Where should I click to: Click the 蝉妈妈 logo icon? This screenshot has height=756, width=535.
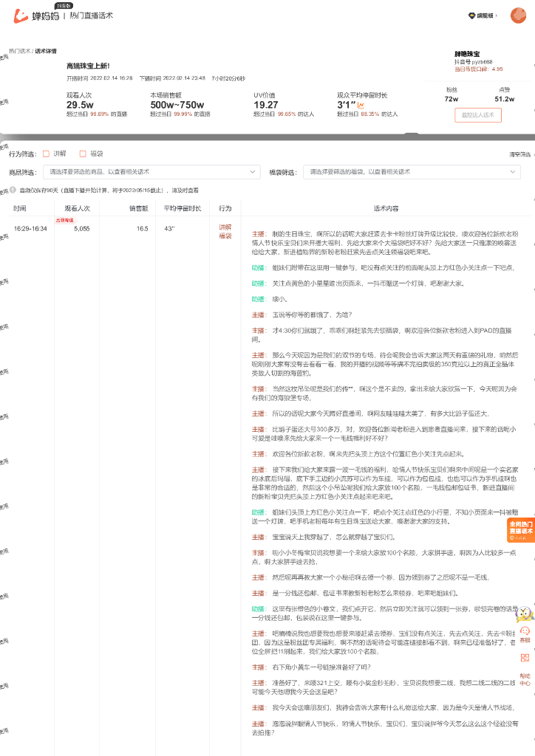pyautogui.click(x=20, y=16)
